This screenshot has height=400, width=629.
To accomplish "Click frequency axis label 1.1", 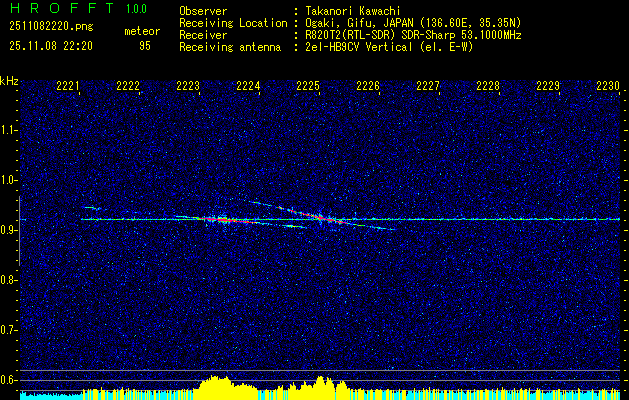I will pyautogui.click(x=9, y=130).
